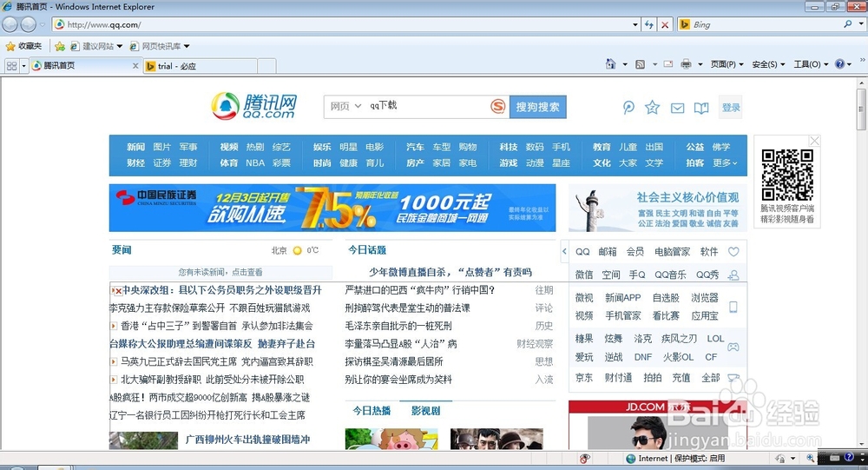868x470 pixels.
Task: Click the 登录 login button
Action: [x=731, y=108]
